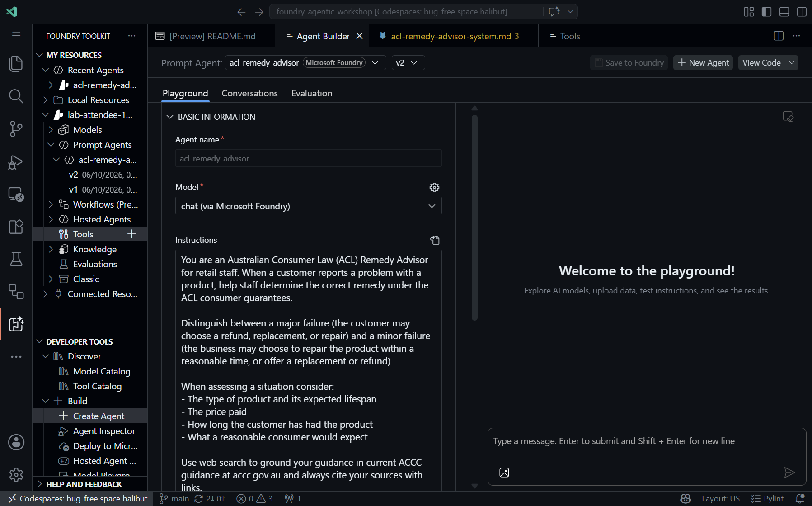Open the chat model dropdown
This screenshot has height=506, width=812.
tap(308, 206)
